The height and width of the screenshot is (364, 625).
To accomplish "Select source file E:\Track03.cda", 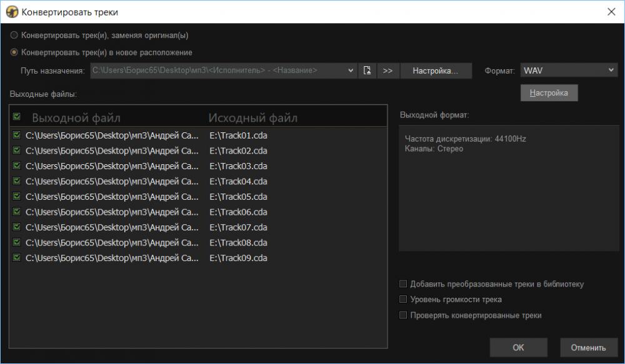I will click(238, 166).
